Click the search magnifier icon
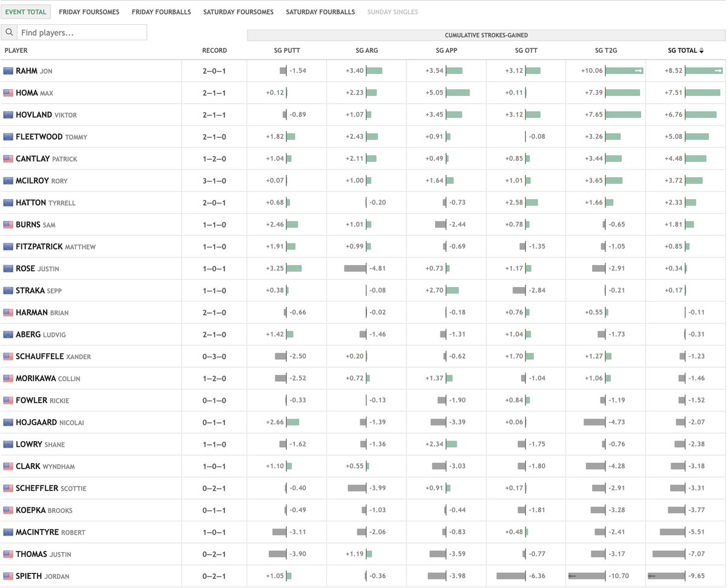Screen dimensions: 728x588 tap(9, 33)
